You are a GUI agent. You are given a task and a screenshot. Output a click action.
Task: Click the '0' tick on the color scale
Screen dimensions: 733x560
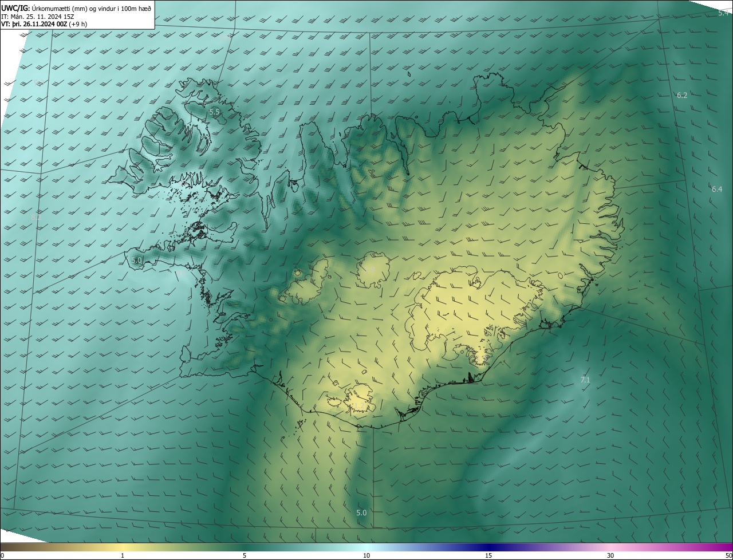2,555
